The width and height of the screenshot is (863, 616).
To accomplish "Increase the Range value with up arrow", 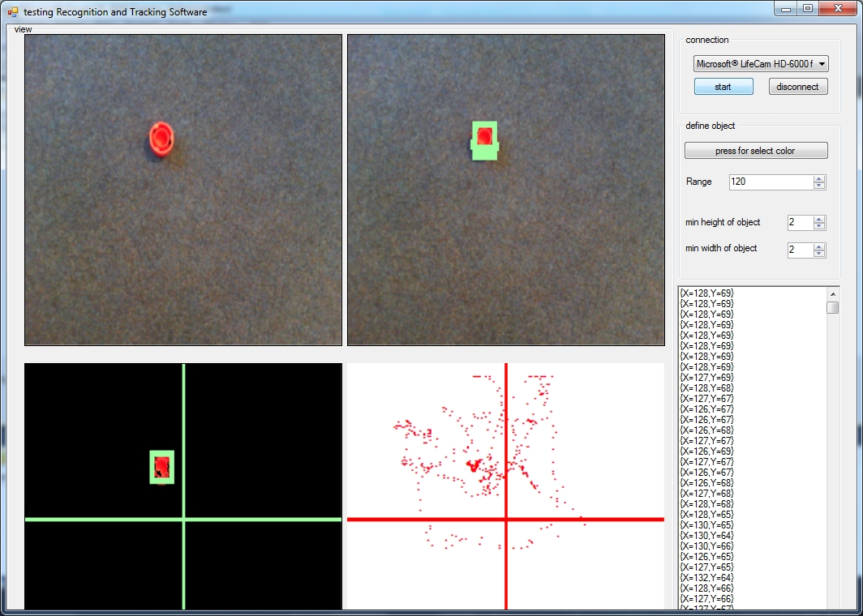I will (819, 179).
